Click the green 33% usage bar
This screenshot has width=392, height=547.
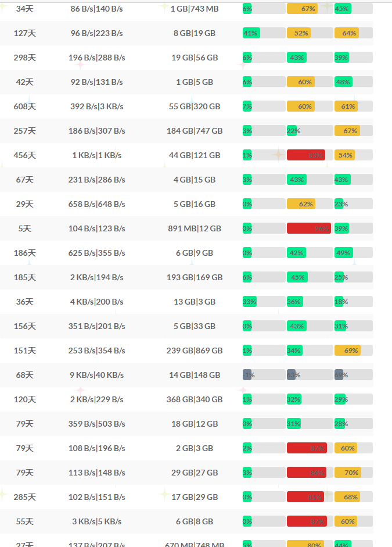[x=250, y=302]
